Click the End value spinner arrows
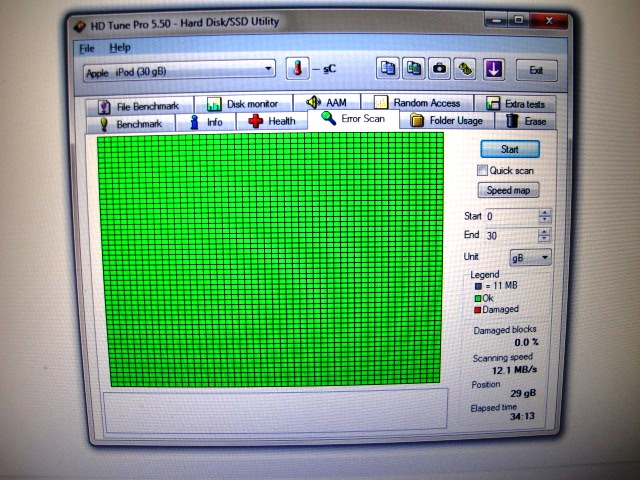 point(544,235)
